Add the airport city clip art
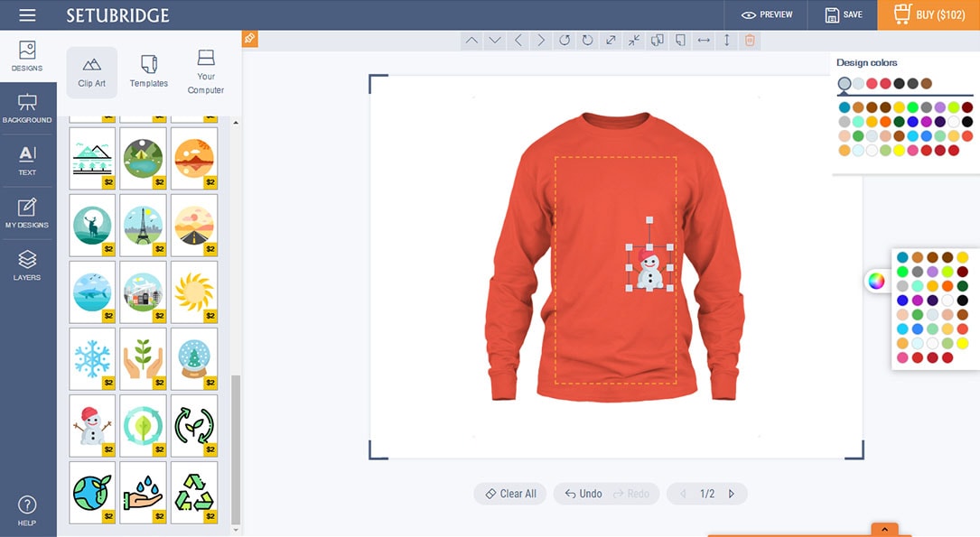 143,292
